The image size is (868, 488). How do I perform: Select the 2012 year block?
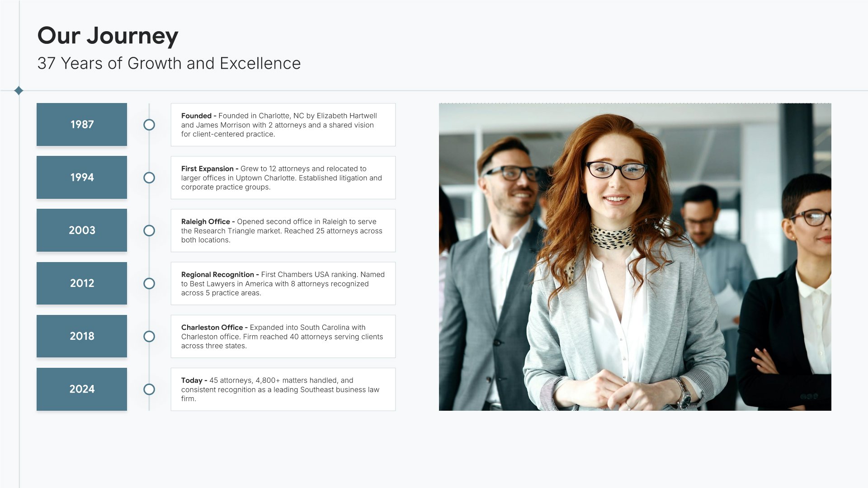82,283
